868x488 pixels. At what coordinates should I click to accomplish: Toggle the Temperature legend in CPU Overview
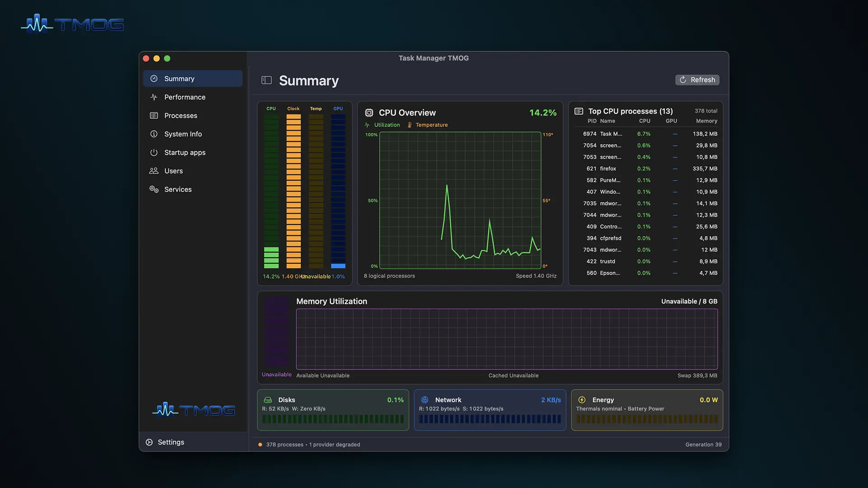[428, 125]
